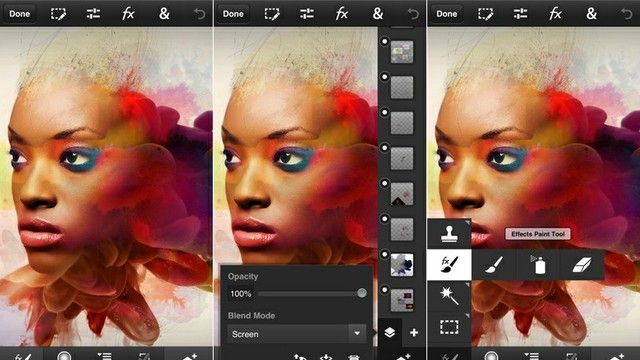
Task: Select the second layer thumbnail from top
Action: (402, 87)
